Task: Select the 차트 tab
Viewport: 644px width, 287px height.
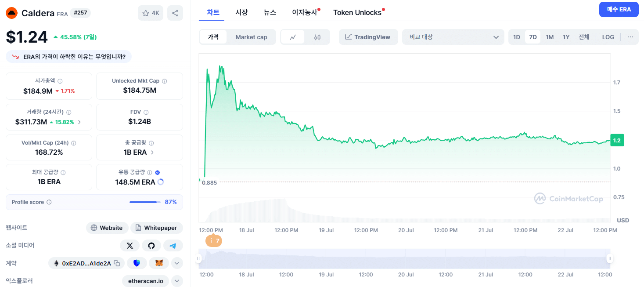Action: tap(213, 12)
